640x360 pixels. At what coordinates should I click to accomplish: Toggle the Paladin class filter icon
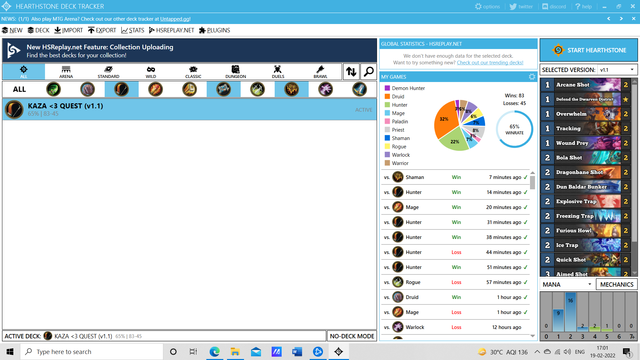[189, 89]
